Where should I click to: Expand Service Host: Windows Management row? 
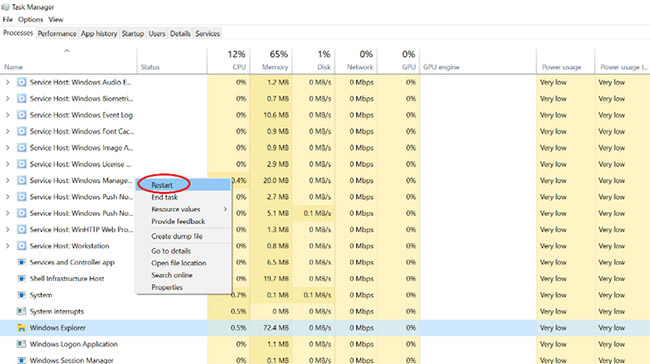7,180
